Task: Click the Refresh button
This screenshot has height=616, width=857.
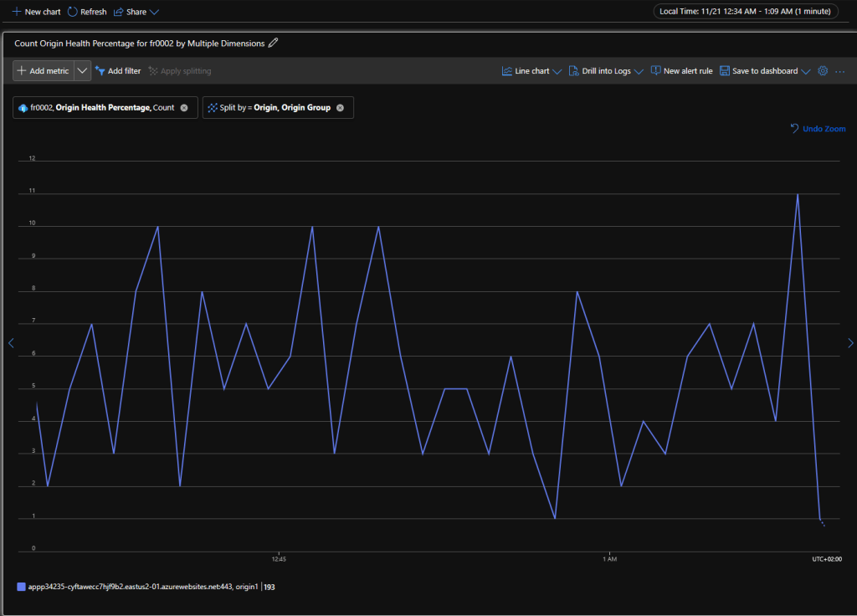Action: [87, 12]
